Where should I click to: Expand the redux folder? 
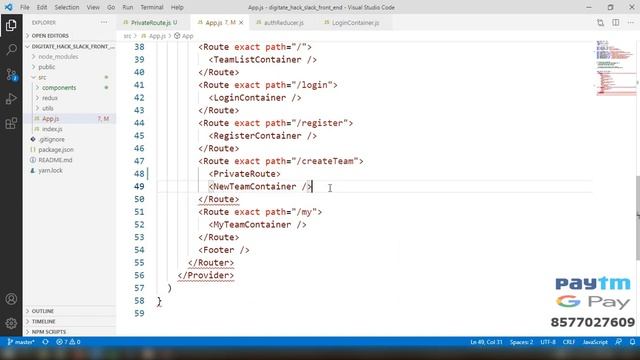(x=49, y=98)
